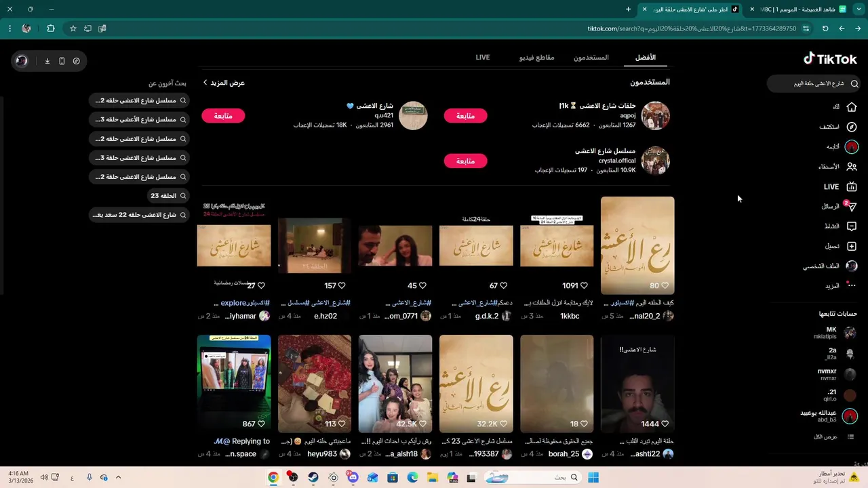868x488 pixels.
Task: Switch to the LIVE results tab
Action: click(483, 58)
